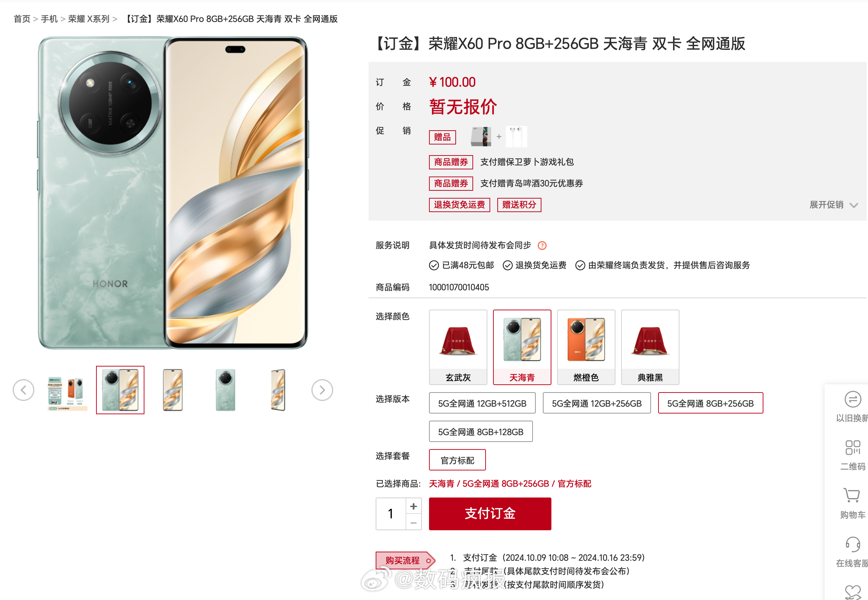Open the 购物车 shopping cart icon
The image size is (868, 600).
(852, 495)
